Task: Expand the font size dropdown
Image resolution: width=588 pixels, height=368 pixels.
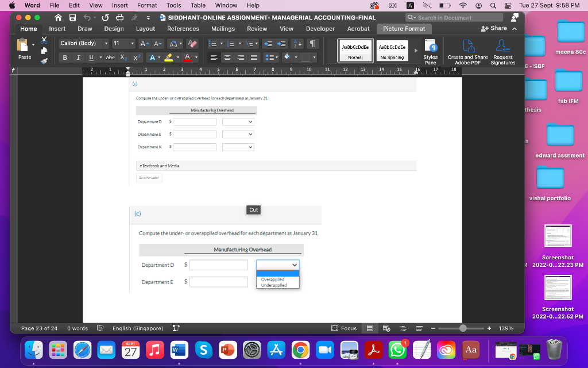Action: [132, 44]
